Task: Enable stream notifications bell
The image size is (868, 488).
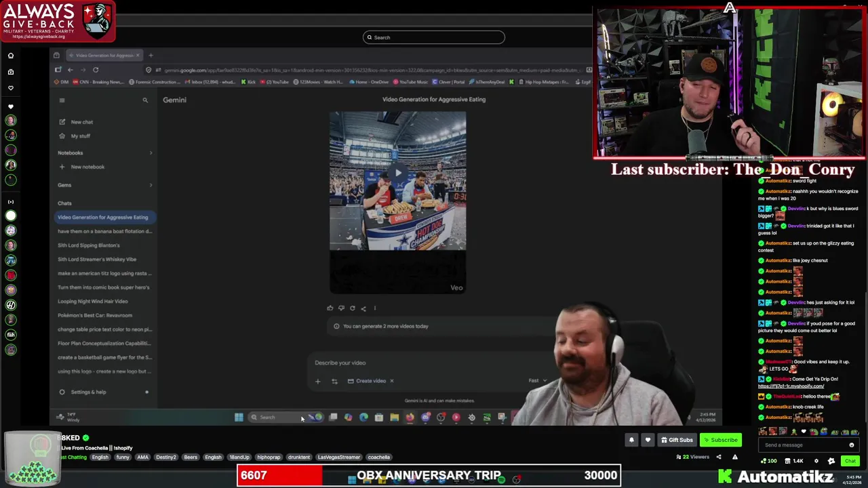Action: (631, 440)
